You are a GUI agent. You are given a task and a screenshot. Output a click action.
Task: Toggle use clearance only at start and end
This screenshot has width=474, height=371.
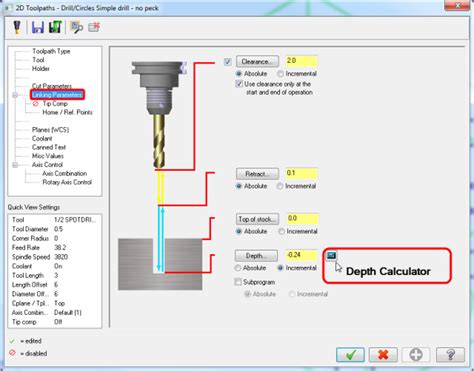(x=239, y=84)
